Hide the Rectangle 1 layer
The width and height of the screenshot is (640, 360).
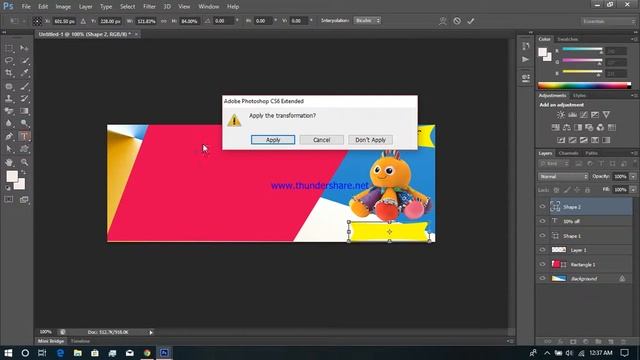[x=542, y=264]
